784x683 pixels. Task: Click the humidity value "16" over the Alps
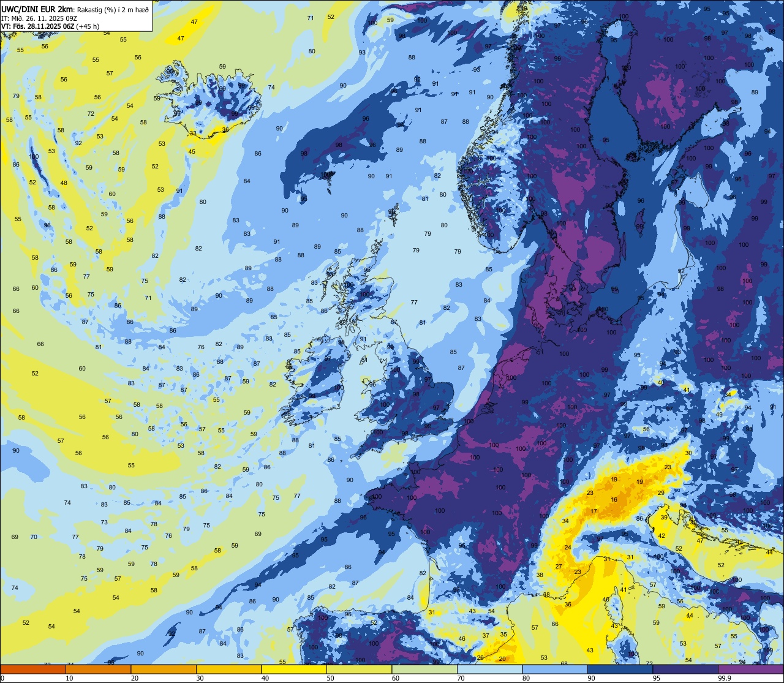tap(614, 500)
